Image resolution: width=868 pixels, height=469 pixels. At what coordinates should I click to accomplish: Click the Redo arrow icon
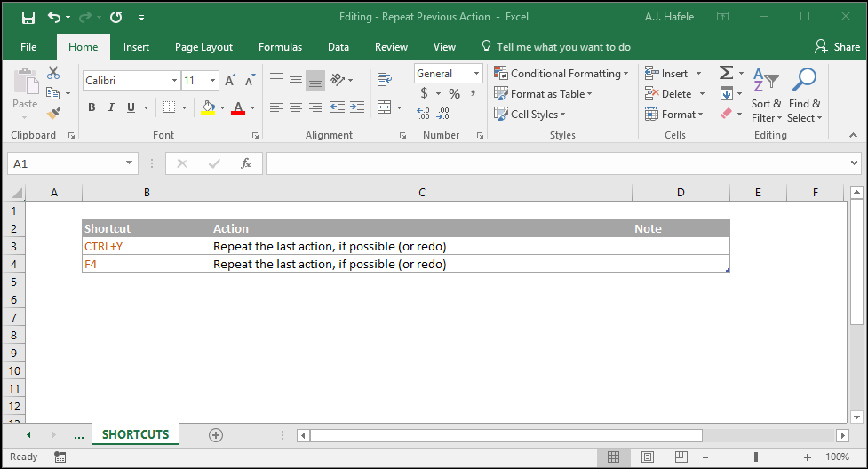84,17
